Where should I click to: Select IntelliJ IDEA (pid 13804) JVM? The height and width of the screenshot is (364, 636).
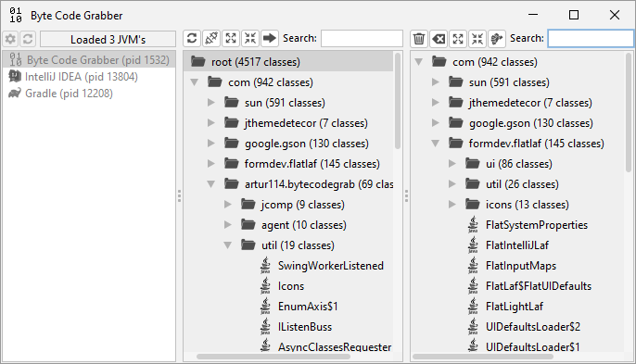click(82, 77)
